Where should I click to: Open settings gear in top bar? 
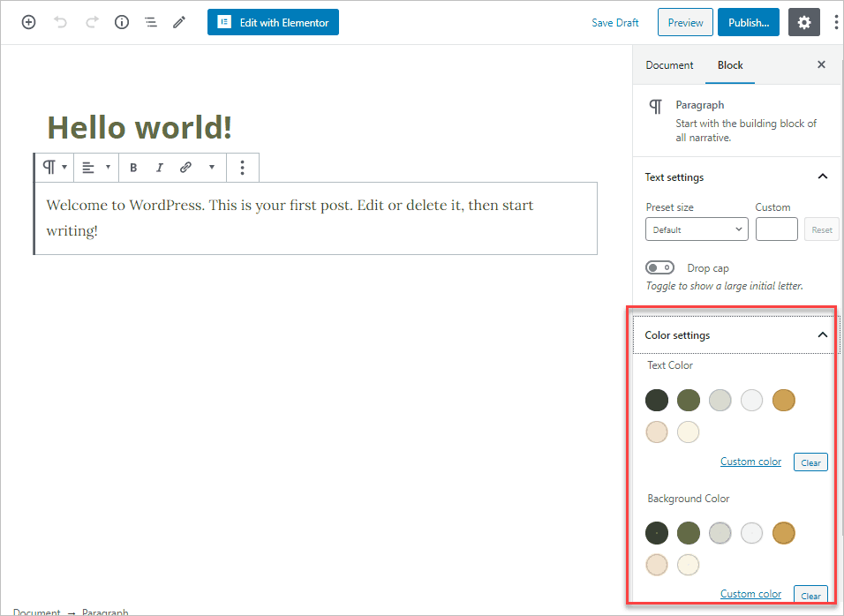coord(803,23)
